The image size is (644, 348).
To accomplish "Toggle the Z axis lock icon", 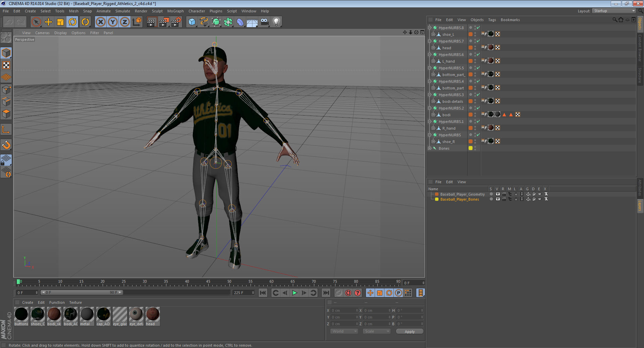I will click(125, 22).
